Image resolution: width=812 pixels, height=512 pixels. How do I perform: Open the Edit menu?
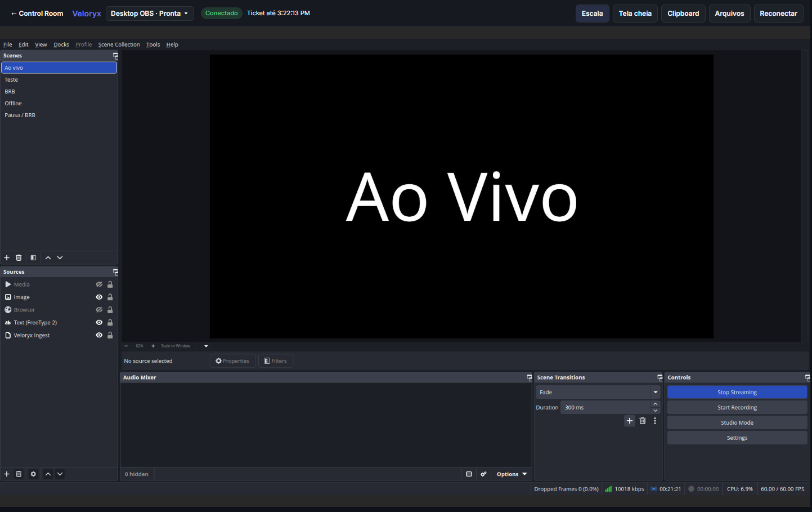click(x=24, y=44)
